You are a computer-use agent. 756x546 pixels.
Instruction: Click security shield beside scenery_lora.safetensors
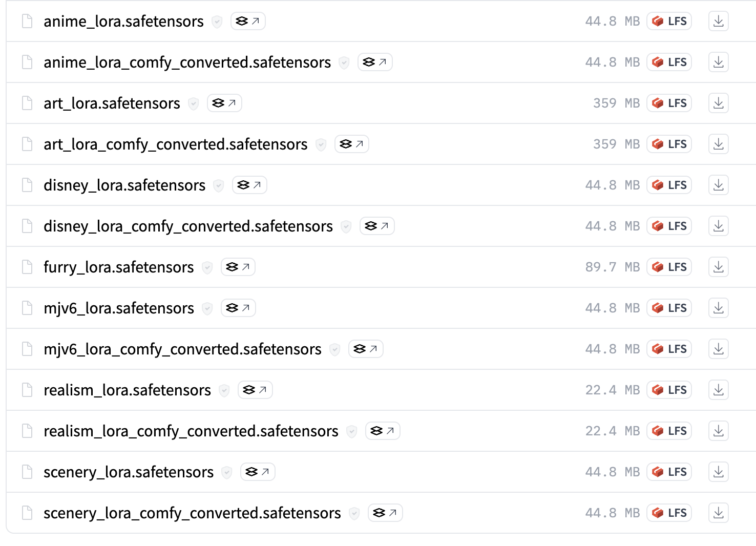[x=227, y=472]
